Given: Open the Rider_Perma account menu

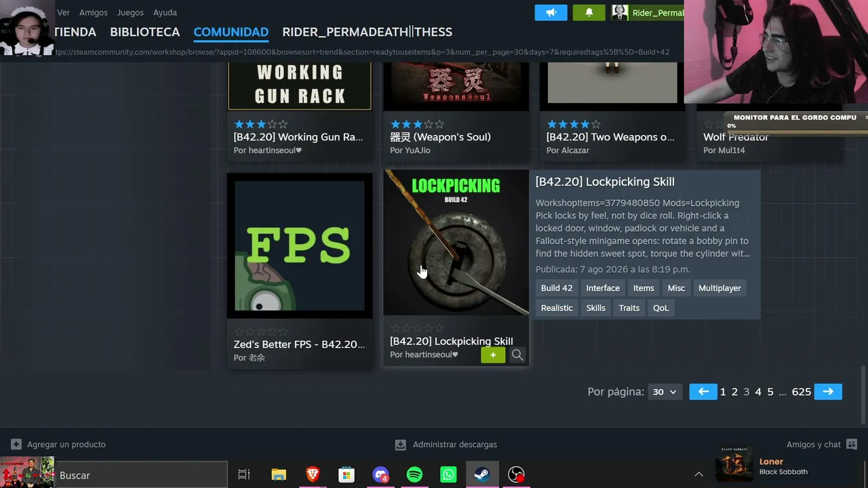Looking at the screenshot, I should click(x=647, y=12).
